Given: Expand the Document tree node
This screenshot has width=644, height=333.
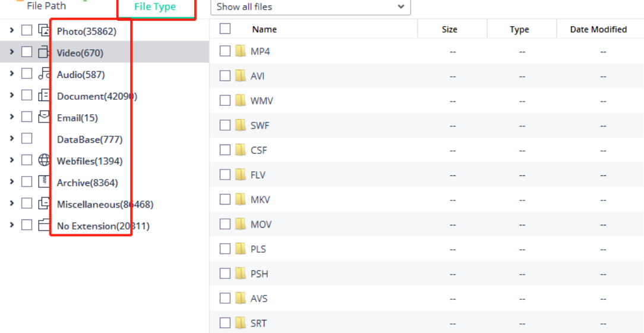Looking at the screenshot, I should point(11,95).
